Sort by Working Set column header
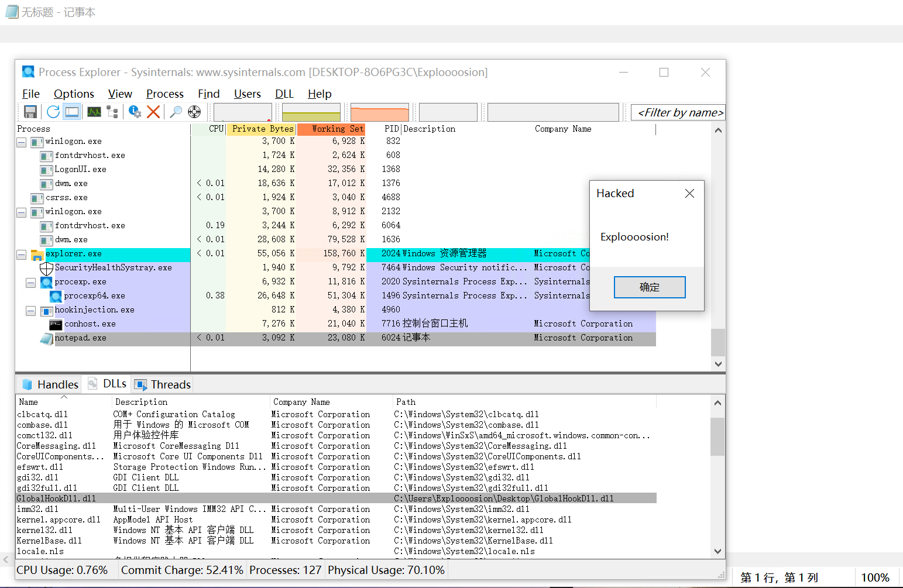 tap(331, 129)
